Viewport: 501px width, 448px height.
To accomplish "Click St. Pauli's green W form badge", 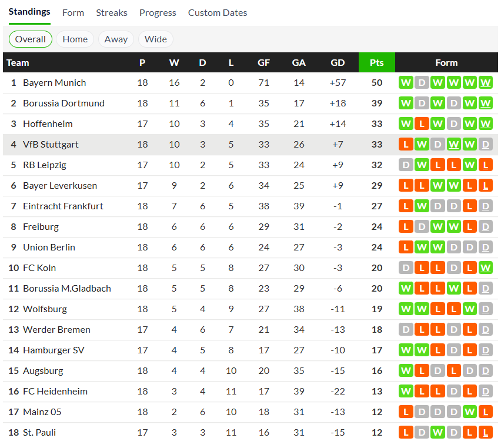I will tap(437, 433).
